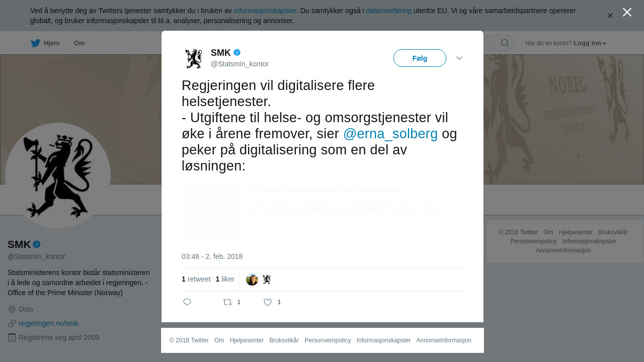Click the informasjonskapsler link in banner
The width and height of the screenshot is (644, 362).
[265, 11]
